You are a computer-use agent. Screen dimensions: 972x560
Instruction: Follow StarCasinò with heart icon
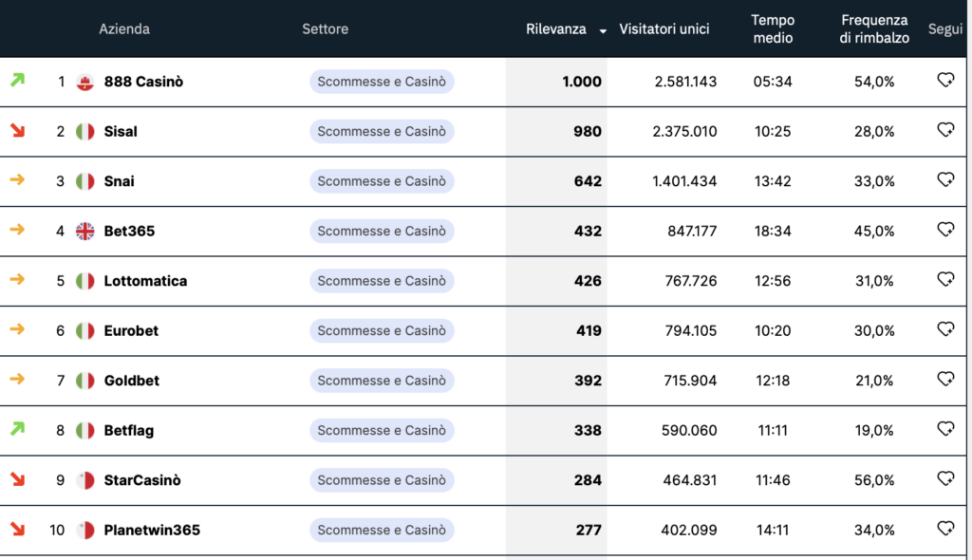tap(945, 478)
